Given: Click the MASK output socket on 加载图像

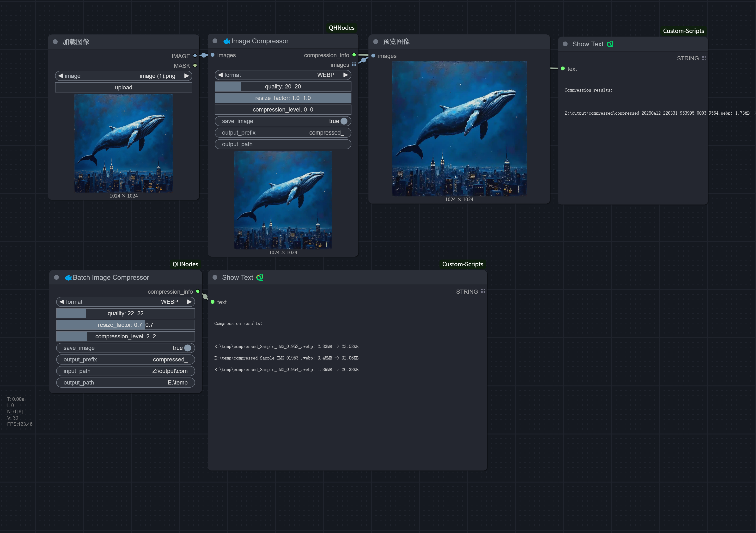Looking at the screenshot, I should 195,66.
